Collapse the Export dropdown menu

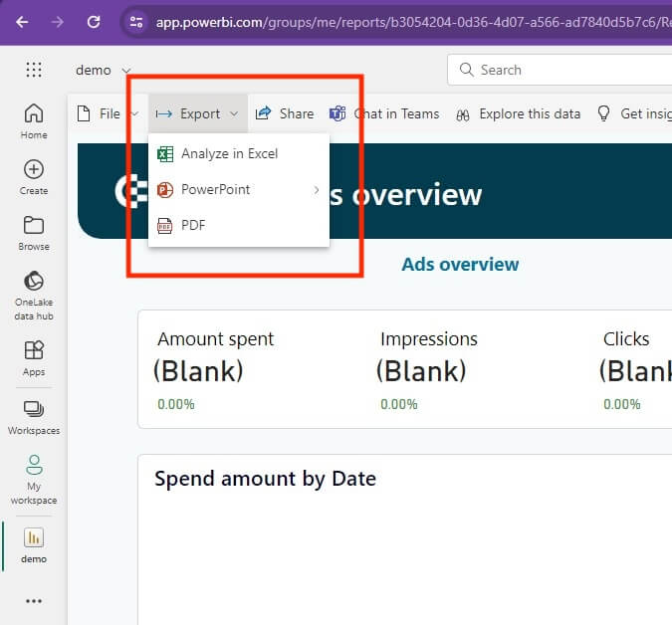198,113
